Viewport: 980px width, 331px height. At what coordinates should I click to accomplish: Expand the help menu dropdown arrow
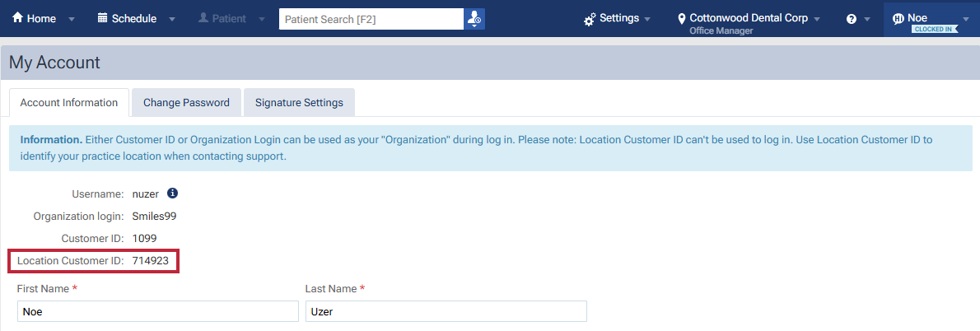click(x=867, y=20)
